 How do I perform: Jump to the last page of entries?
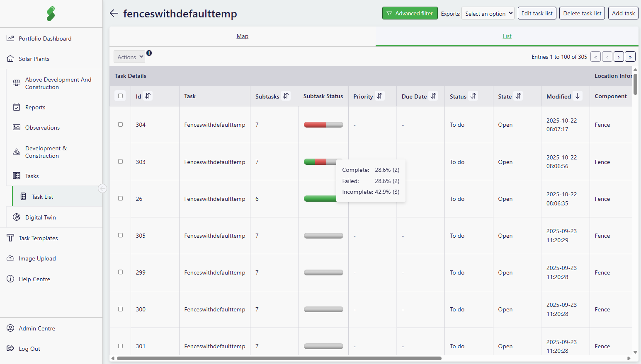630,57
